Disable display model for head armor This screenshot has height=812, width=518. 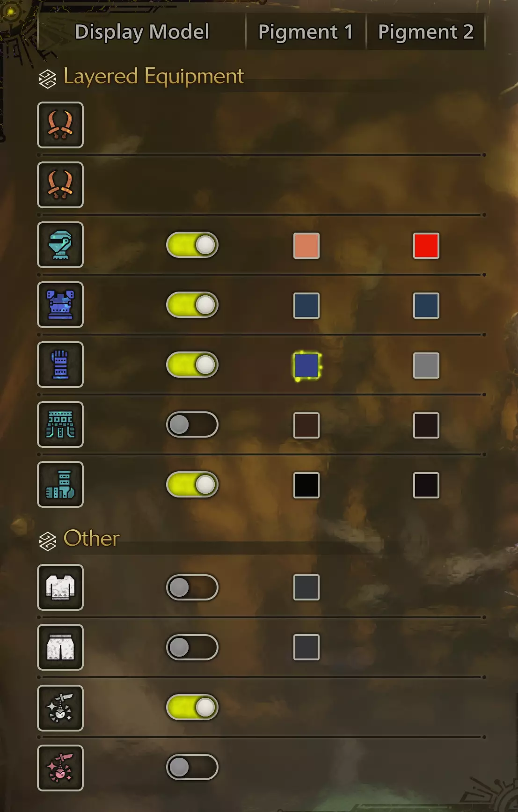click(x=192, y=245)
